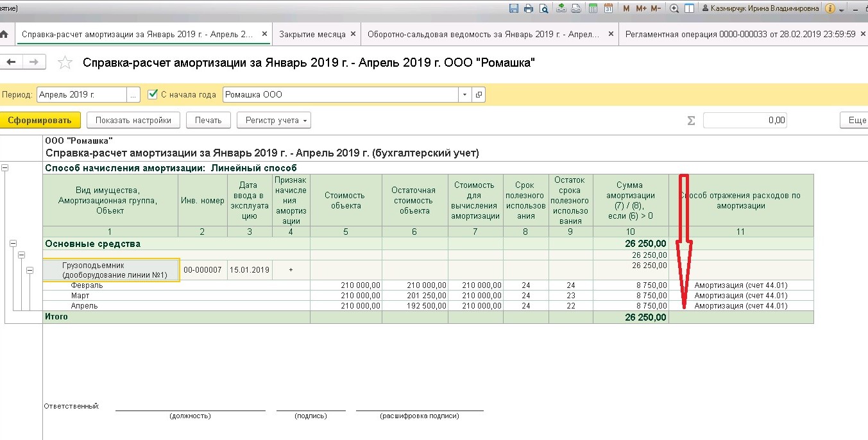This screenshot has width=868, height=440.
Task: Click the M memory button
Action: (x=626, y=8)
